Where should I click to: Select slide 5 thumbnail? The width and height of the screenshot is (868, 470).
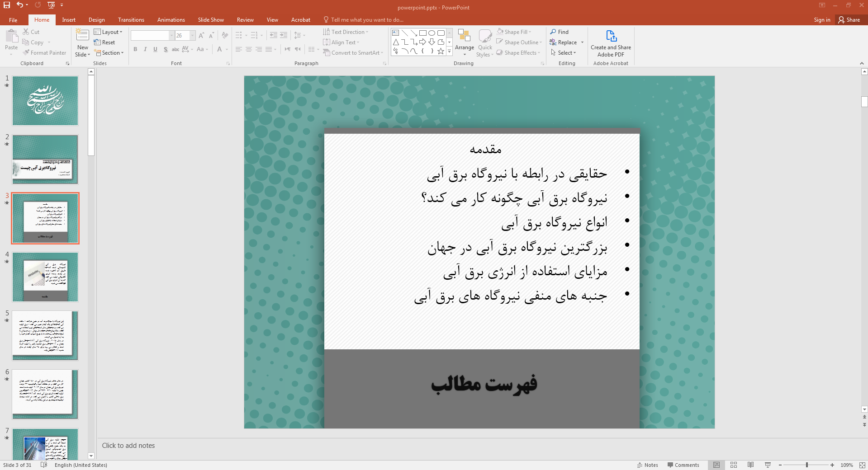point(45,336)
